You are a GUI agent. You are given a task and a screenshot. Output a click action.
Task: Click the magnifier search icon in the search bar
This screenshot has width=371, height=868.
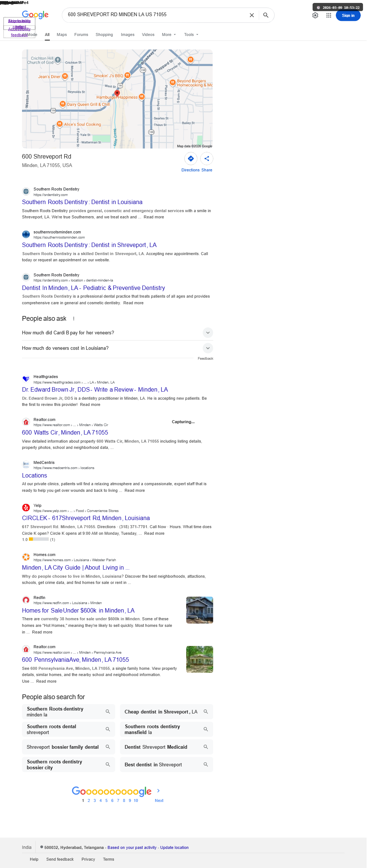(266, 15)
